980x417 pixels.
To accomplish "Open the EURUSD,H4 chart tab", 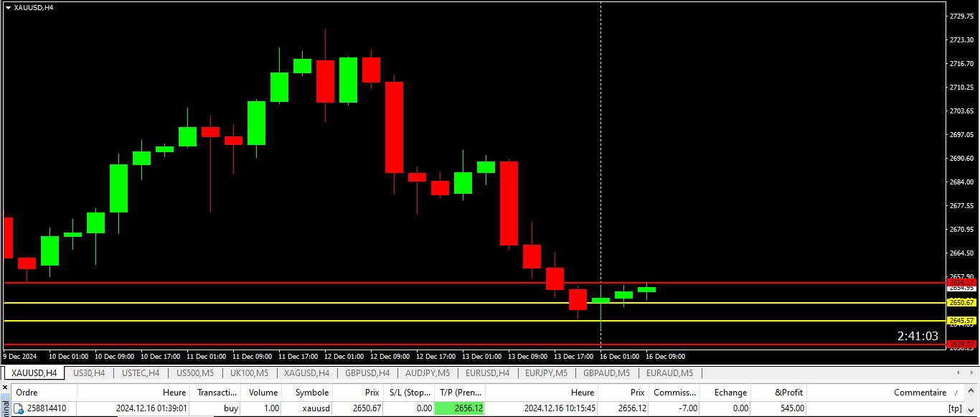I will 487,373.
